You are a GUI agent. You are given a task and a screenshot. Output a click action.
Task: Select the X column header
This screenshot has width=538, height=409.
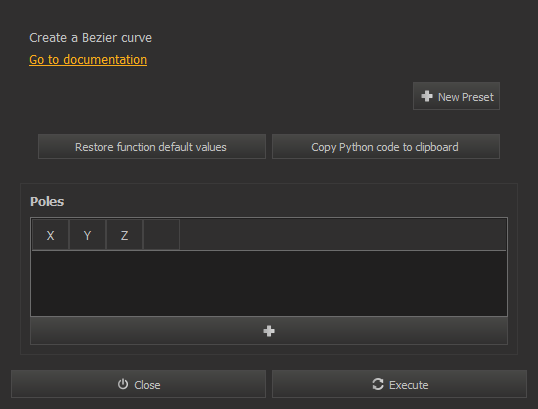point(50,235)
